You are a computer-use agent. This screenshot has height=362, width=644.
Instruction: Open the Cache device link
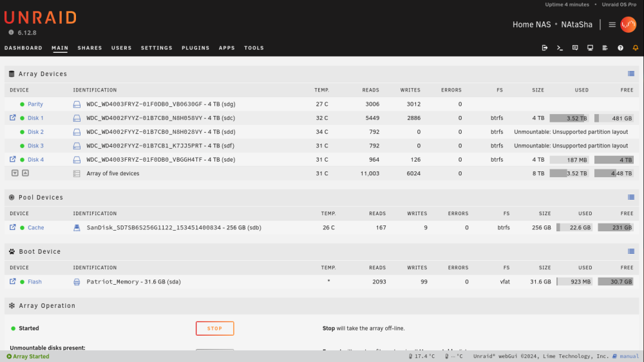point(35,227)
